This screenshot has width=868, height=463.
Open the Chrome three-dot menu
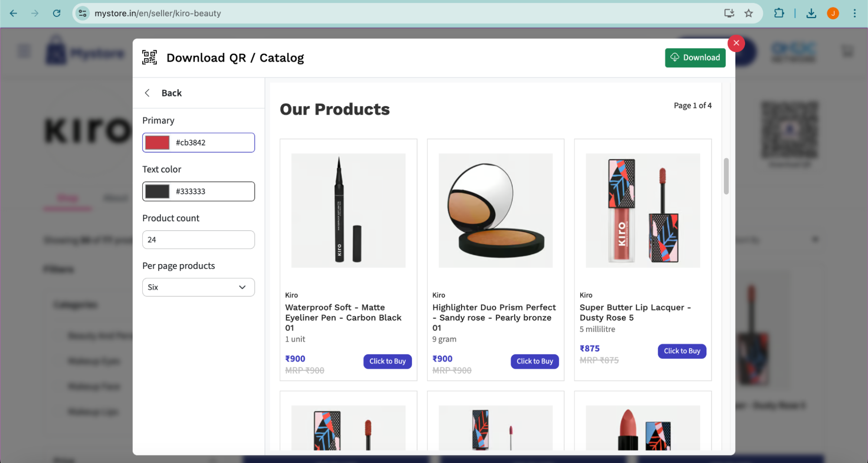(x=855, y=13)
